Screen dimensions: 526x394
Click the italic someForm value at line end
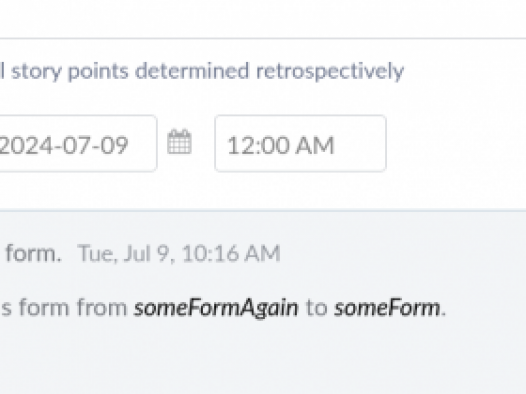[x=387, y=307]
